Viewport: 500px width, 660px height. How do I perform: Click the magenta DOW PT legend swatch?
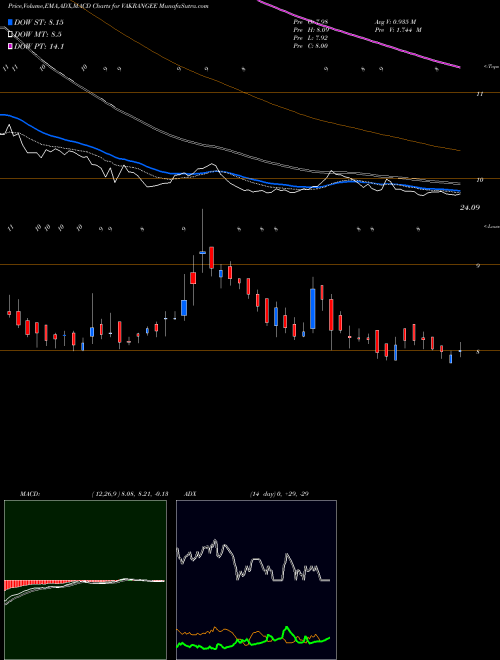(10, 46)
